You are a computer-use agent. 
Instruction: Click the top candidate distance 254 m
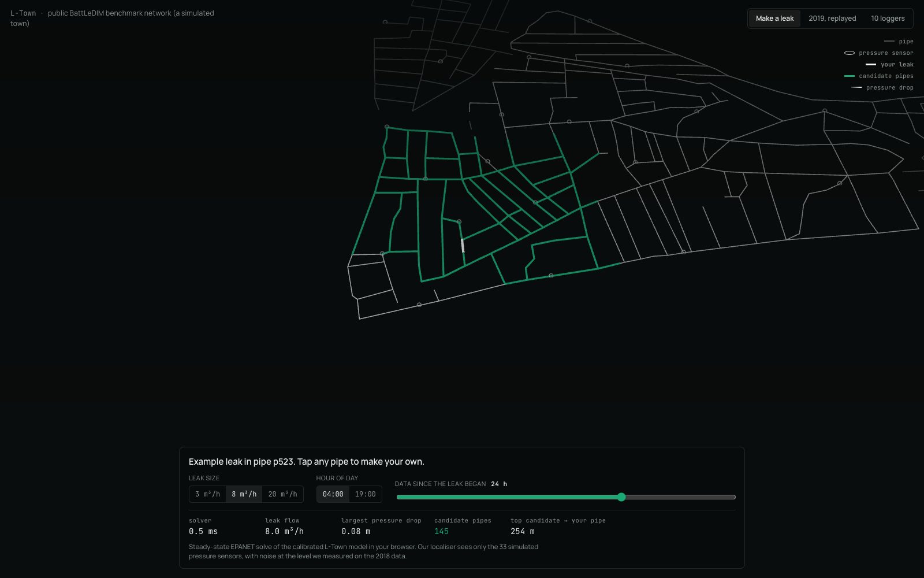click(x=522, y=531)
